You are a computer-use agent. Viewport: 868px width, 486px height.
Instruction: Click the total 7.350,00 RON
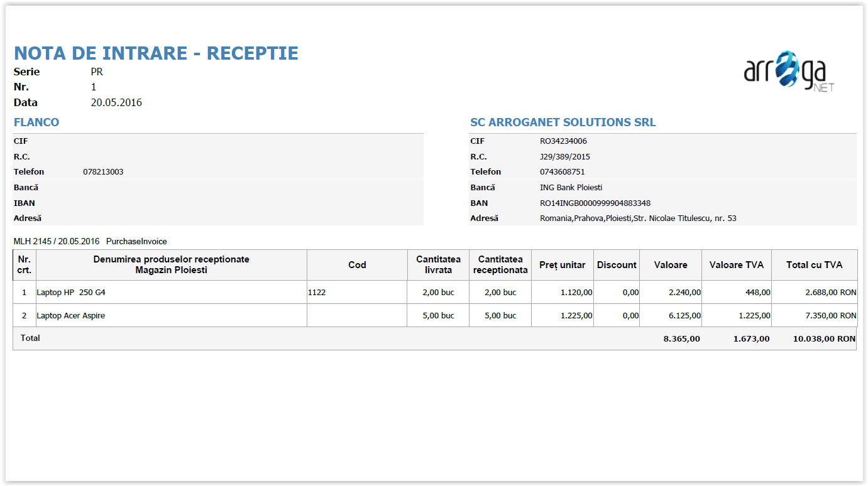click(x=830, y=316)
